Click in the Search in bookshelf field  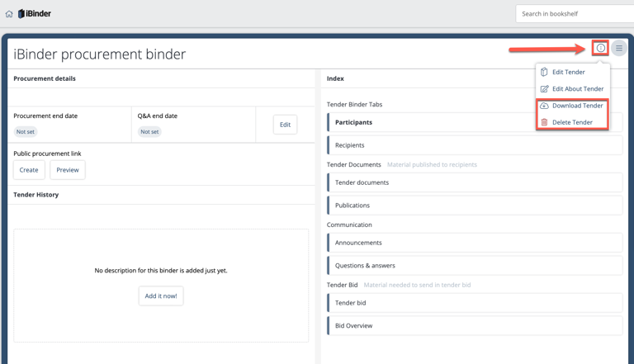pos(574,14)
